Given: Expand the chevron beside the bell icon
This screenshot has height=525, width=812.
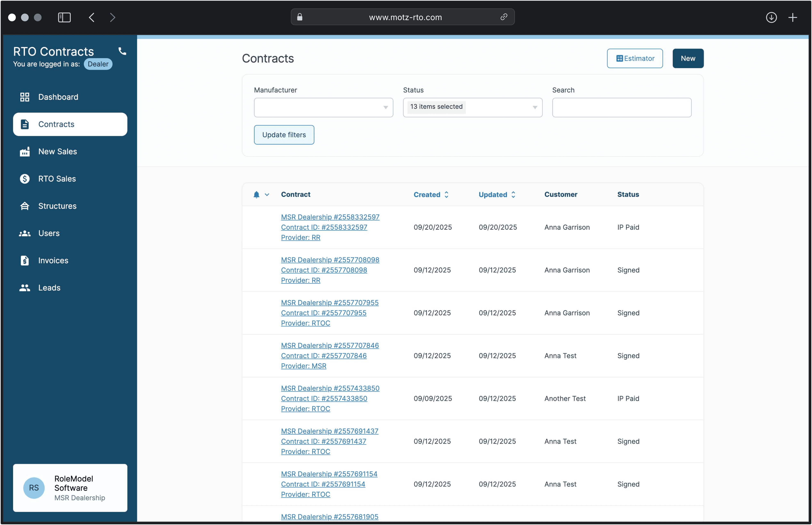Looking at the screenshot, I should click(267, 195).
